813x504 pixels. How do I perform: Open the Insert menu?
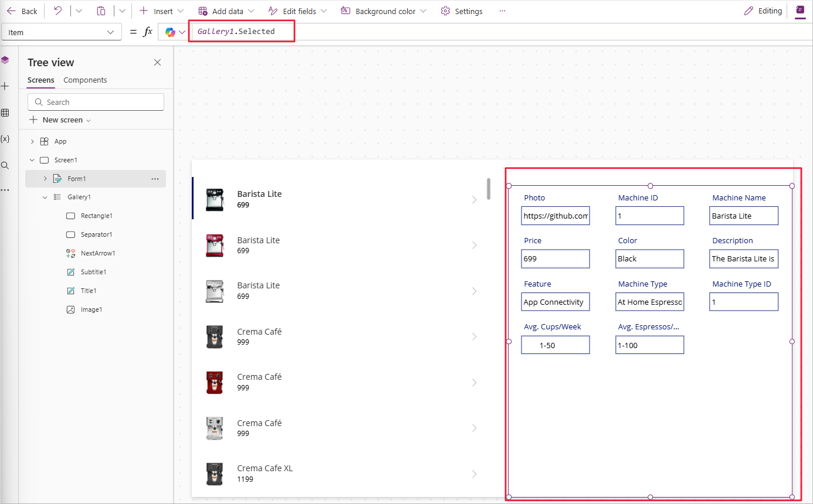(161, 11)
